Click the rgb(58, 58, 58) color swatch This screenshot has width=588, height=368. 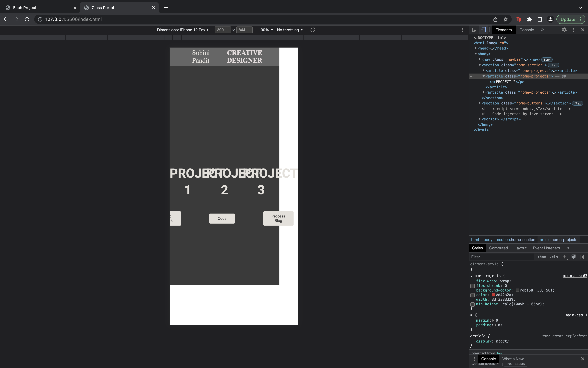click(517, 290)
